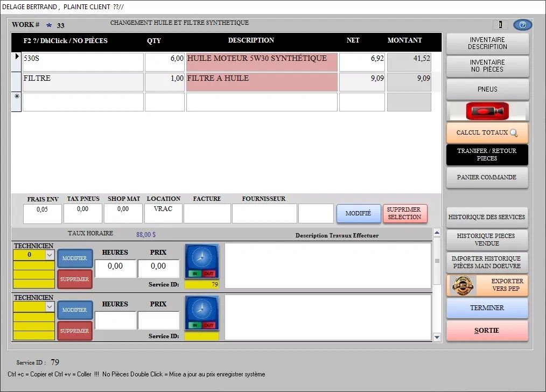Select HUILE MOTEUR 5W30 SYNTHÉTIQUE description
Image resolution: width=546 pixels, height=392 pixels.
(x=262, y=62)
